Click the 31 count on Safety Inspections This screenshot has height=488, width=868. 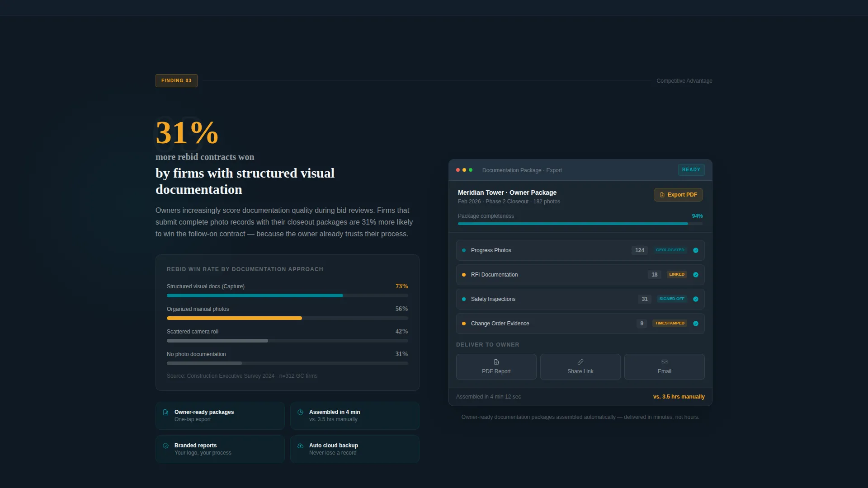645,299
